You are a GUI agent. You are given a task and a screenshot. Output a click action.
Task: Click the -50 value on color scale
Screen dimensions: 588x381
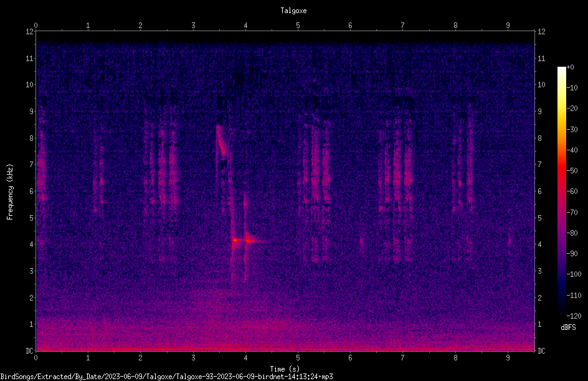click(x=572, y=170)
